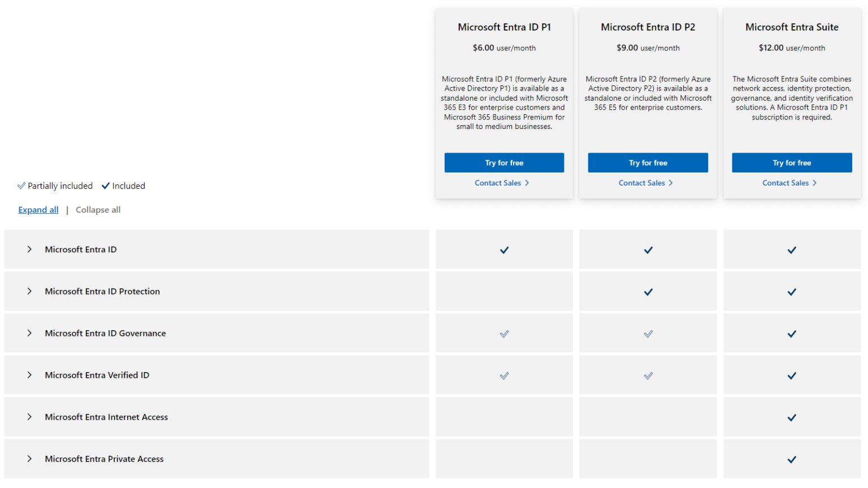Expand the Microsoft Entra ID row
Viewport: 868px width, 488px height.
click(30, 249)
